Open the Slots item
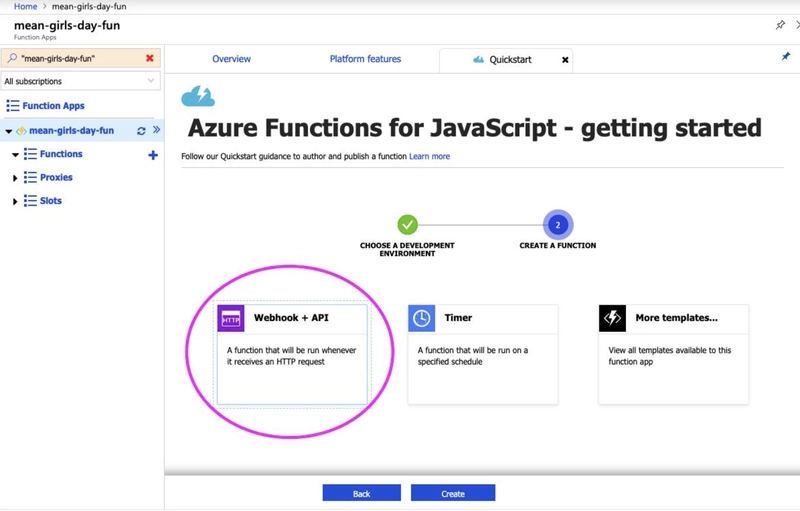Screen dimensions: 800x511 (x=51, y=201)
